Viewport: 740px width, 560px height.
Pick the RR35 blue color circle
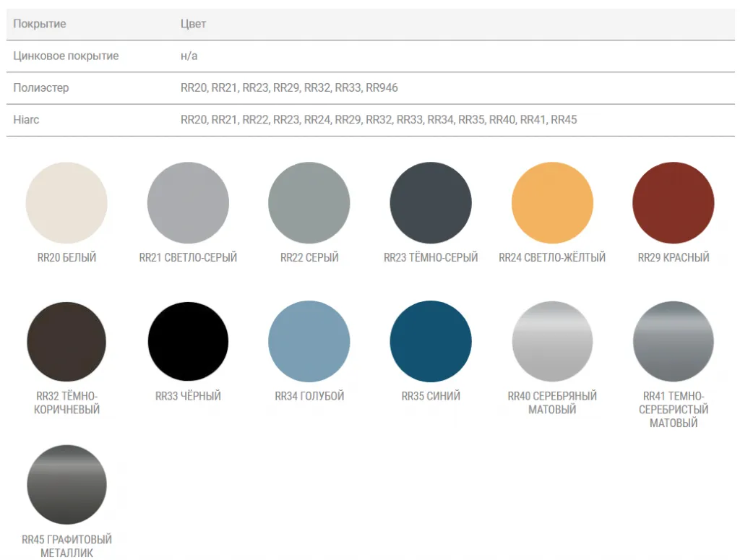(x=431, y=342)
